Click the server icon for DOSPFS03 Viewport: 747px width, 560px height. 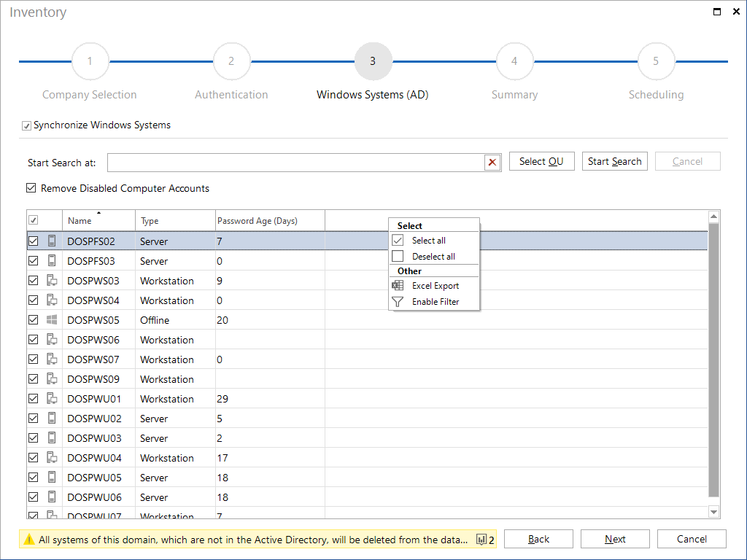(x=52, y=260)
